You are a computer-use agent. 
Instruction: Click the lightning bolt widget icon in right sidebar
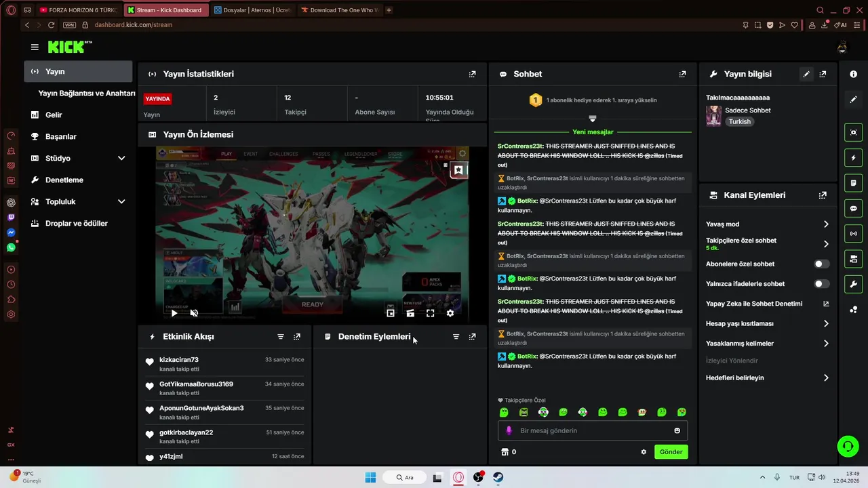(x=854, y=158)
